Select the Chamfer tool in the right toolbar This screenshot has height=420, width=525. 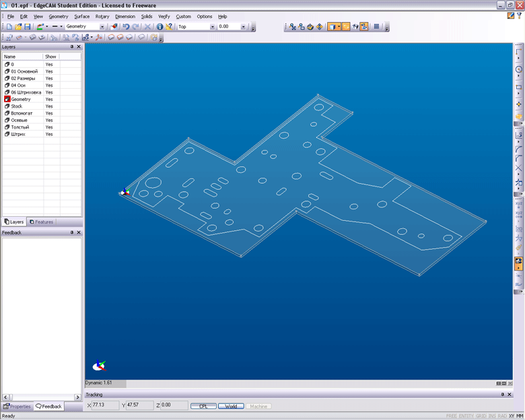(x=519, y=158)
